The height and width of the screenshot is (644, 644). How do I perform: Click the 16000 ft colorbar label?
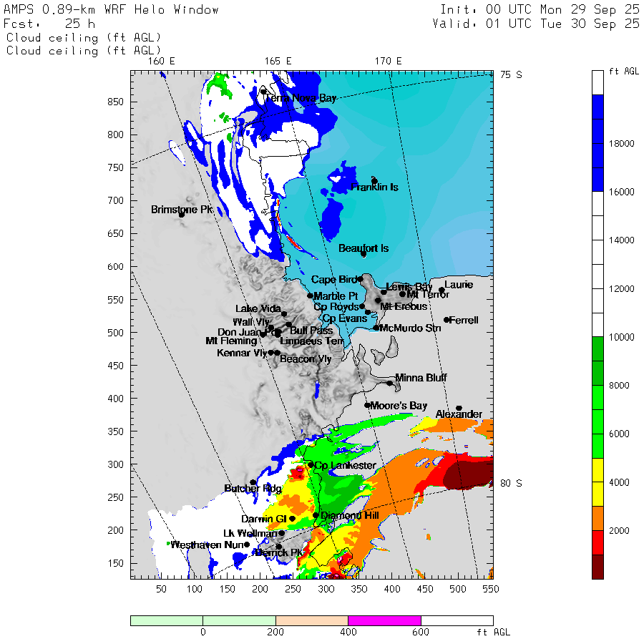621,192
